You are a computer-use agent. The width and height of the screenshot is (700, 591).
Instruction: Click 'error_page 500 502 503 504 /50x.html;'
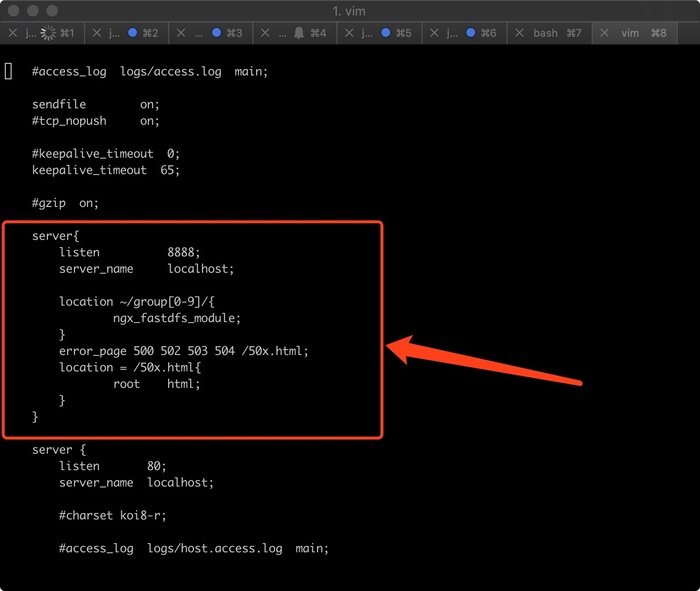pos(183,351)
